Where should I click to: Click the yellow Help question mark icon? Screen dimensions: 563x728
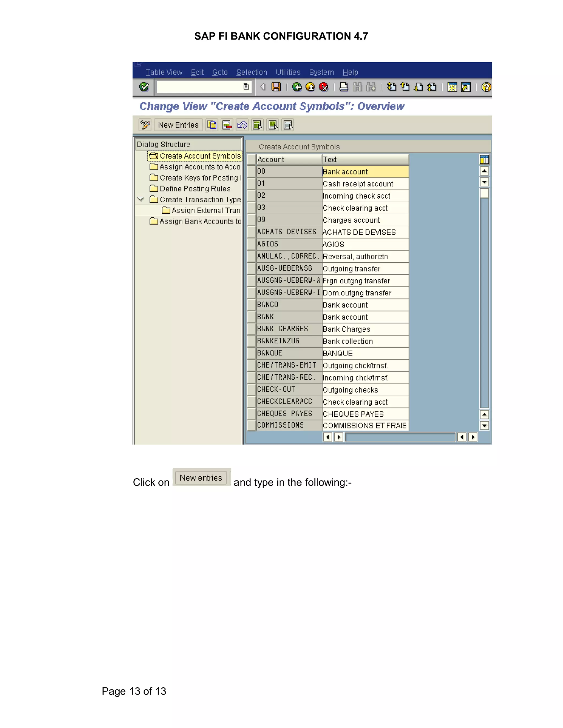(x=486, y=87)
